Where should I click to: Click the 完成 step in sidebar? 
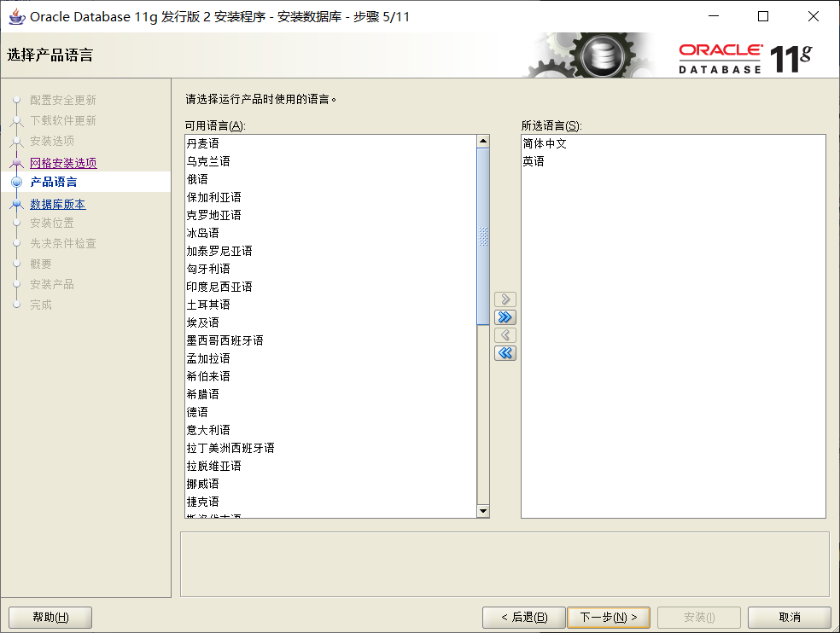coord(41,305)
